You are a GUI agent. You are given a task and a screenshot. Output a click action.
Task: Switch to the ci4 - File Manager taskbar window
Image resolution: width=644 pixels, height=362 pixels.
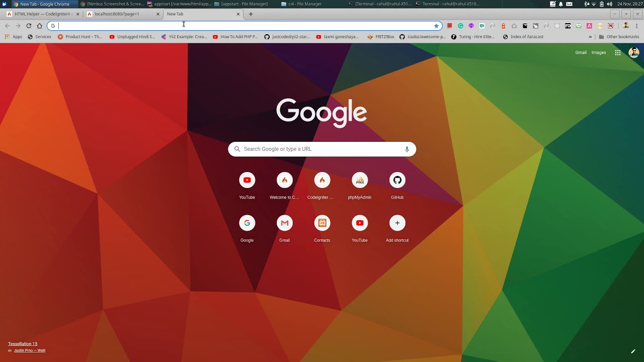point(301,4)
